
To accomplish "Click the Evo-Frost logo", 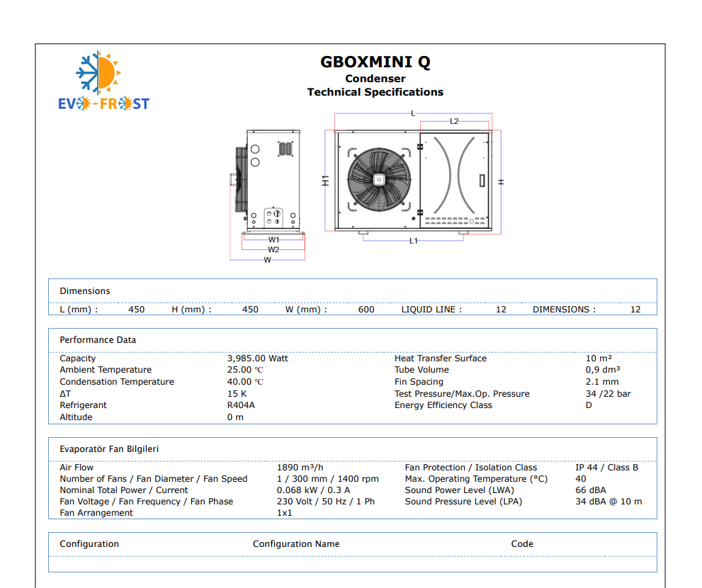I will (103, 81).
